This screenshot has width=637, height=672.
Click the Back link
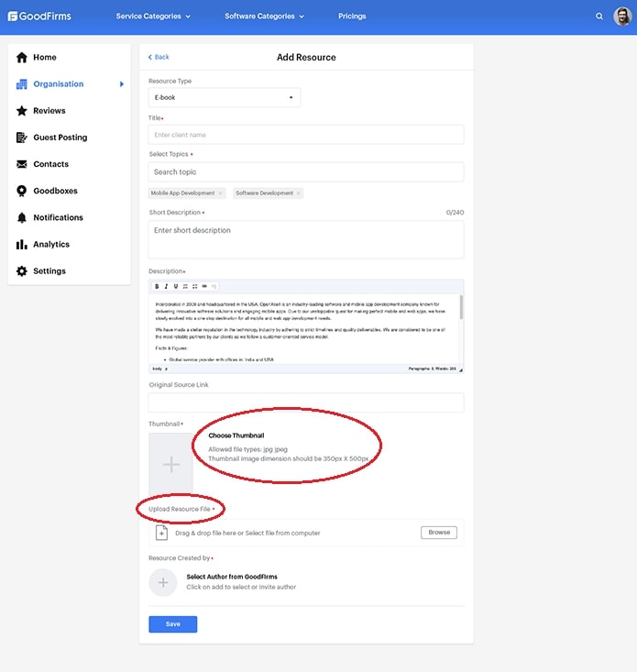tap(159, 57)
